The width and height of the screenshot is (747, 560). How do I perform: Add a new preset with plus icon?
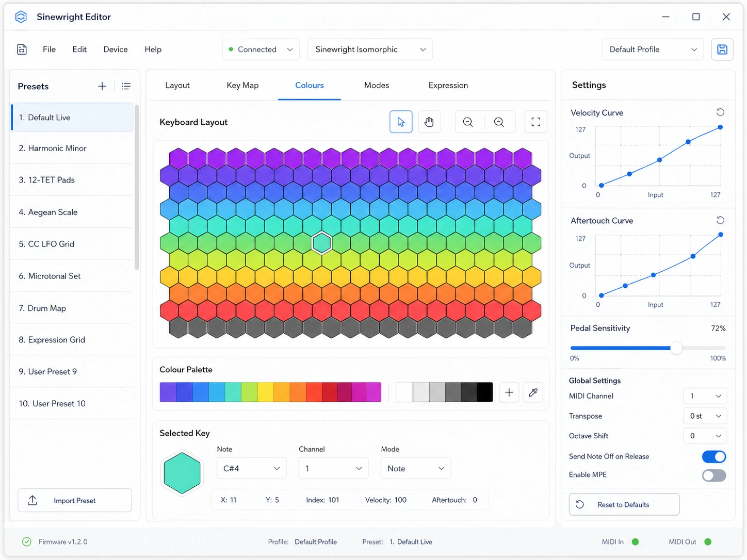[102, 86]
